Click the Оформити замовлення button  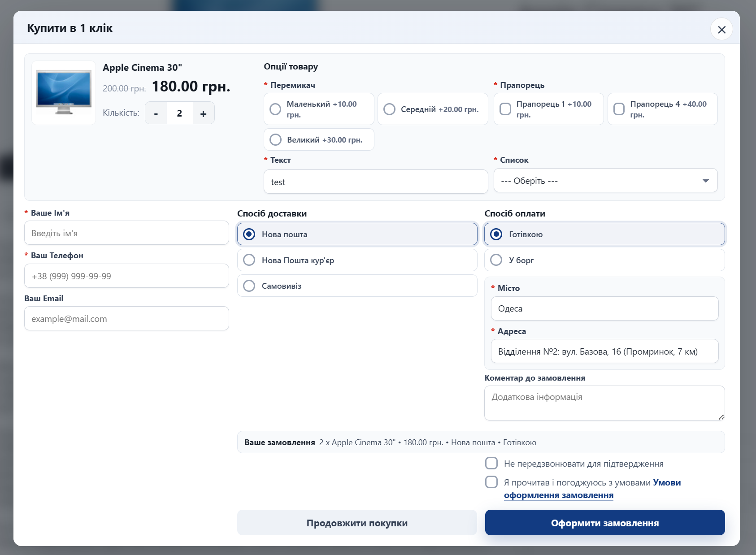coord(605,523)
